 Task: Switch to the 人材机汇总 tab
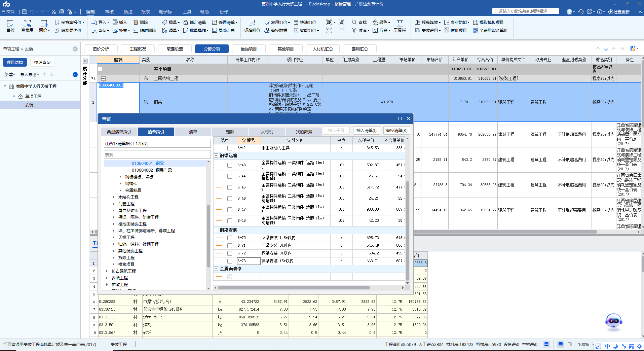(x=323, y=49)
